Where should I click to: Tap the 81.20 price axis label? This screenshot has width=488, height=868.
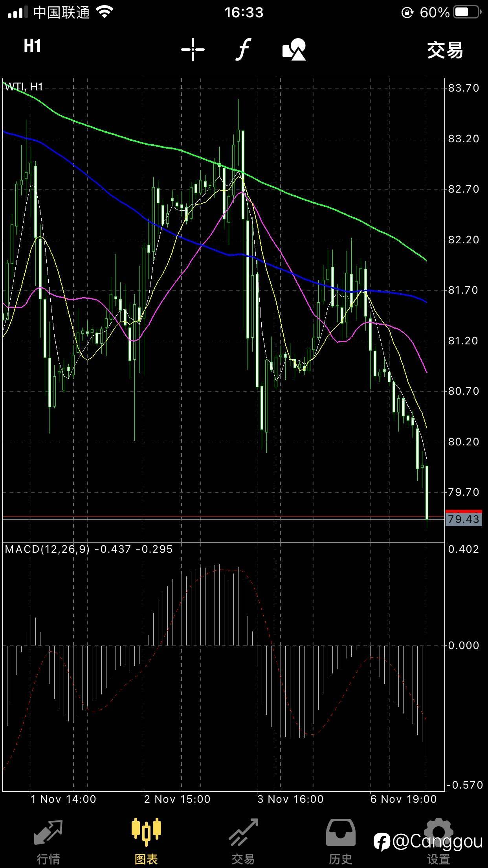pyautogui.click(x=464, y=341)
